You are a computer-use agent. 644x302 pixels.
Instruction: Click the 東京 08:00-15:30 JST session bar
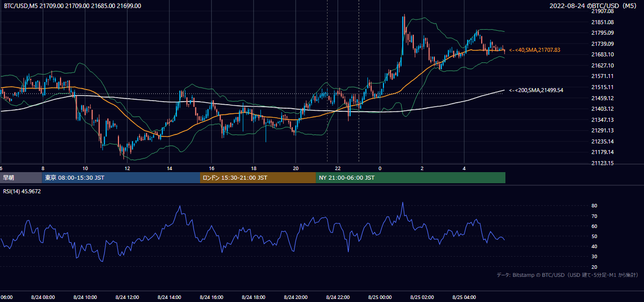coord(121,178)
